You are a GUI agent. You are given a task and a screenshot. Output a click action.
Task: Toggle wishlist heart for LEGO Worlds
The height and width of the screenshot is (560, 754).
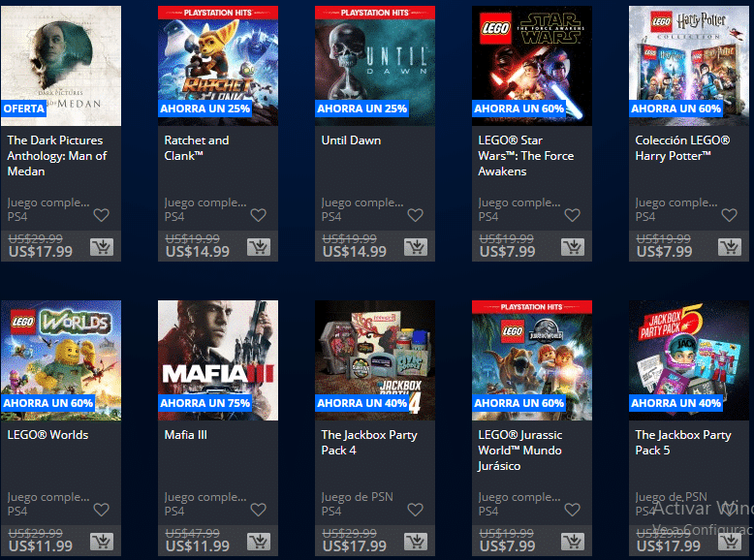point(102,510)
